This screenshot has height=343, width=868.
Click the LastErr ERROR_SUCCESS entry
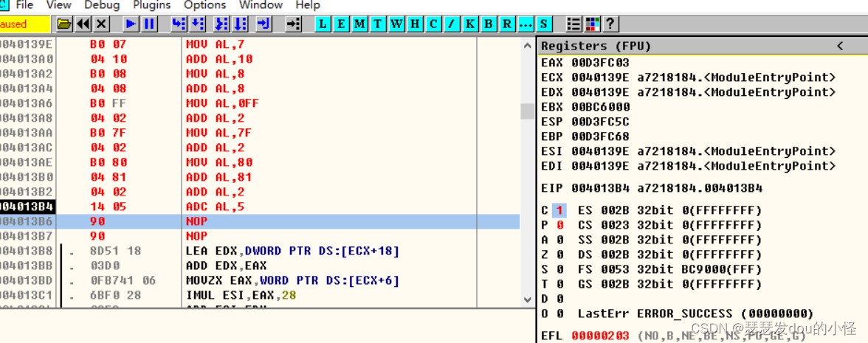tap(696, 313)
